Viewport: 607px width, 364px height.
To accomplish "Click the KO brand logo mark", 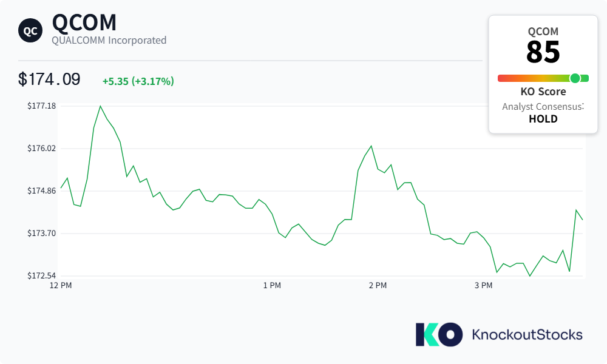I will (x=439, y=335).
